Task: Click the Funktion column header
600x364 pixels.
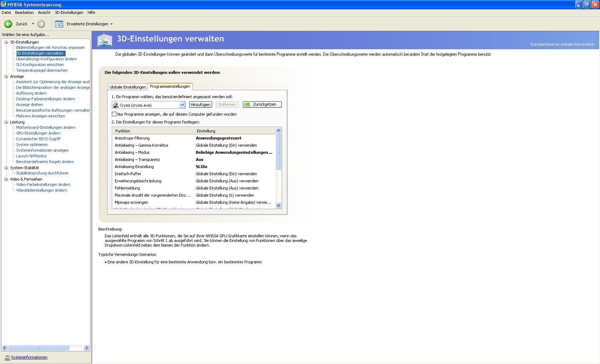Action: 153,131
